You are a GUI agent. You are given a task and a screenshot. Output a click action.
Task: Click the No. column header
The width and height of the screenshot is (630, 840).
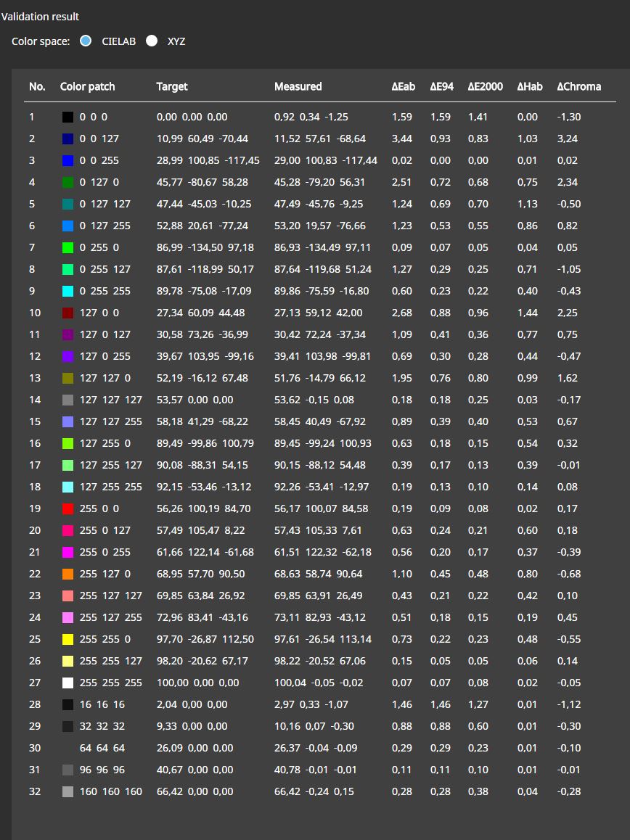[37, 86]
